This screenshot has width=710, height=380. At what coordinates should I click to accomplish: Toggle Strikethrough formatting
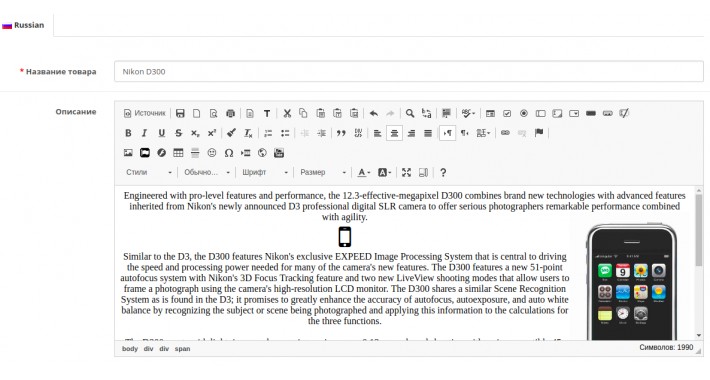point(178,133)
